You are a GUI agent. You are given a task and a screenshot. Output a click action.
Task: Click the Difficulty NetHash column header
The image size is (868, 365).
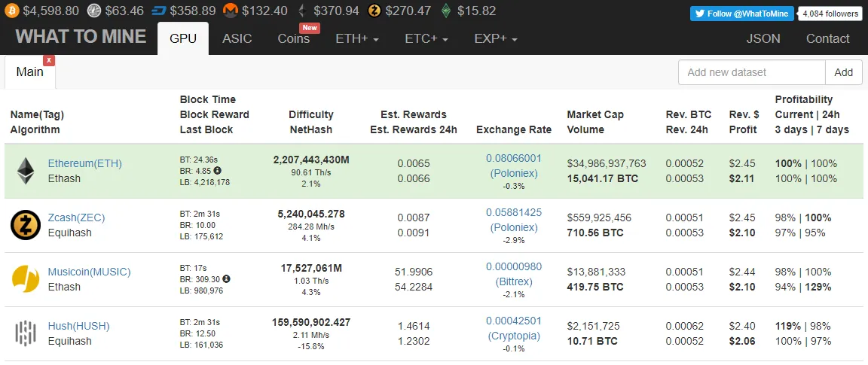click(311, 122)
